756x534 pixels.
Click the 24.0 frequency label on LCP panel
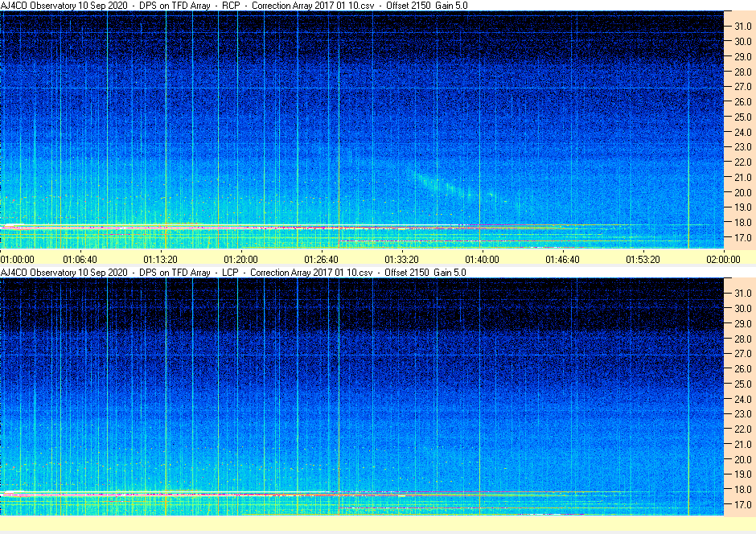[743, 399]
